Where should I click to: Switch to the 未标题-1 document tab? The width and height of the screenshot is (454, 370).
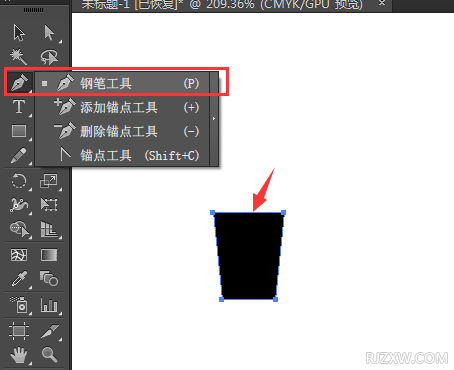222,5
